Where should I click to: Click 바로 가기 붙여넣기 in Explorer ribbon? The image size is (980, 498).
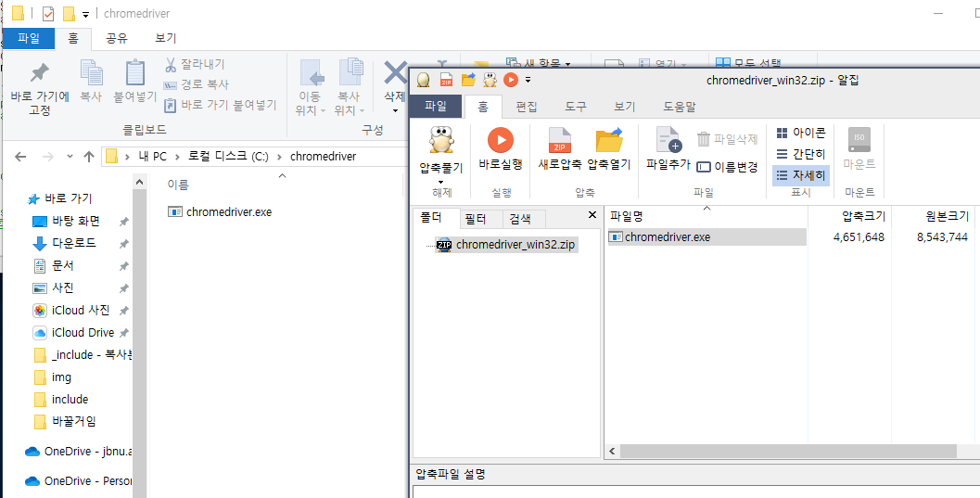pos(220,105)
